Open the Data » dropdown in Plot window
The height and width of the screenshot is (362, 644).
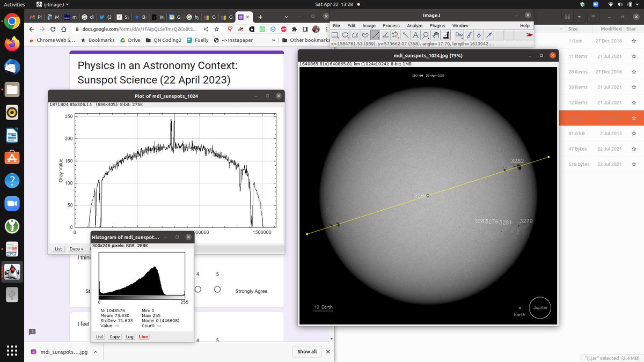[77, 249]
